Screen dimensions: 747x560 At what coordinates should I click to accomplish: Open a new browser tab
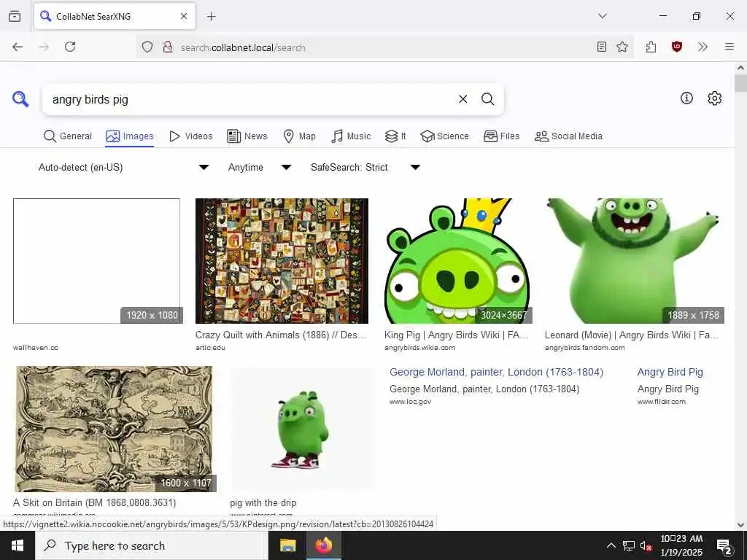click(x=212, y=17)
